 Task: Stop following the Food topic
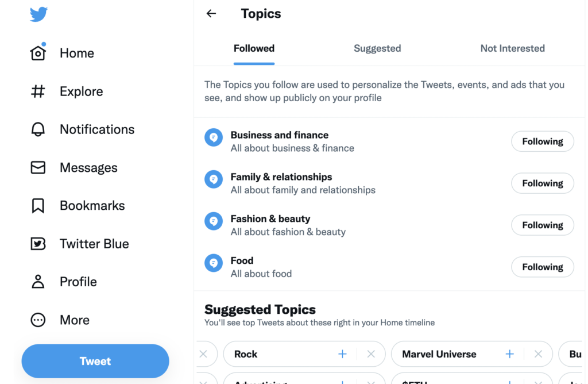pyautogui.click(x=542, y=267)
